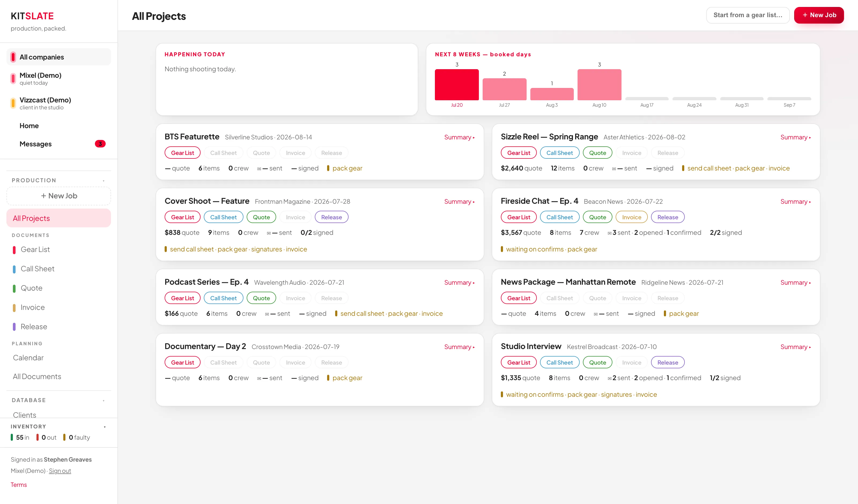
Task: Click the Jul 27 booked days bar
Action: [x=504, y=89]
